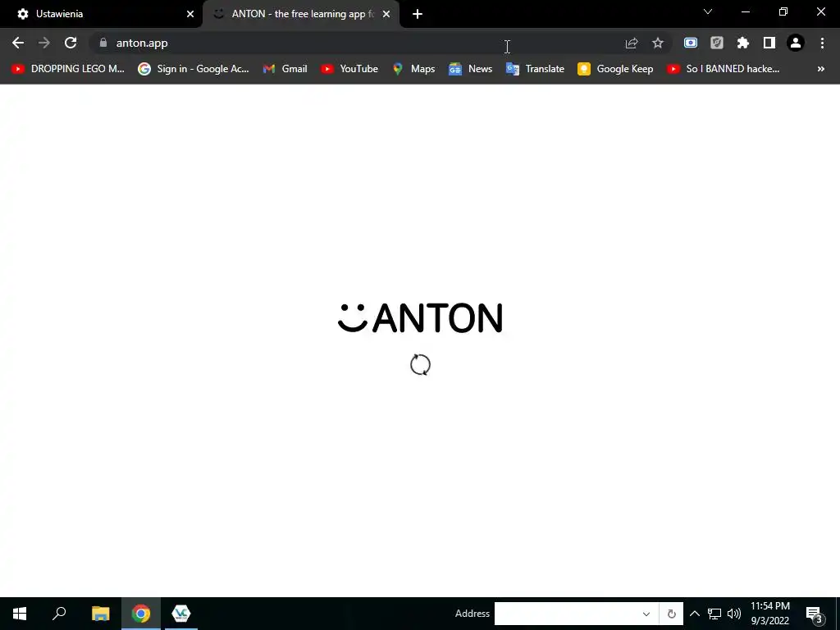
Task: Reload the anton.app page
Action: tap(71, 43)
